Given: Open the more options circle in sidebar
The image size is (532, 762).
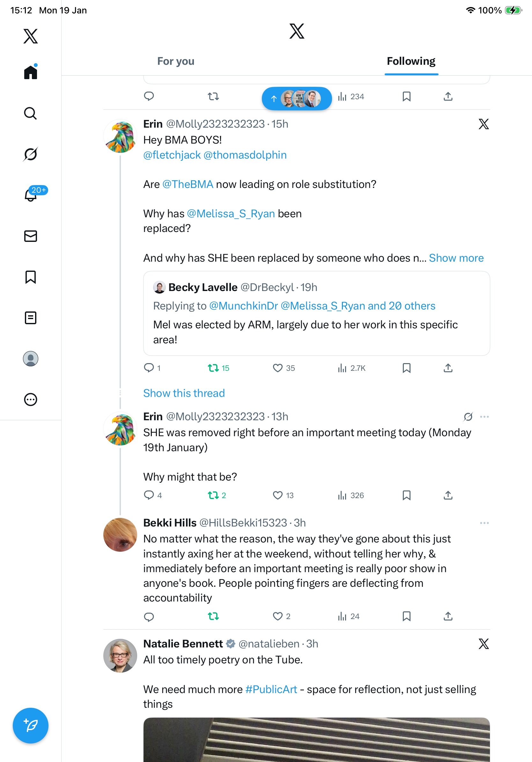Looking at the screenshot, I should tap(31, 400).
